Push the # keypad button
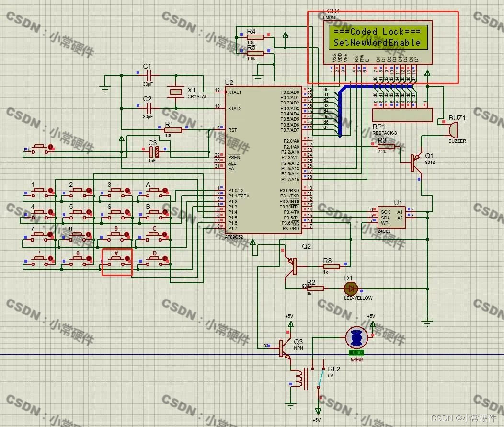The image size is (504, 427). tap(116, 260)
